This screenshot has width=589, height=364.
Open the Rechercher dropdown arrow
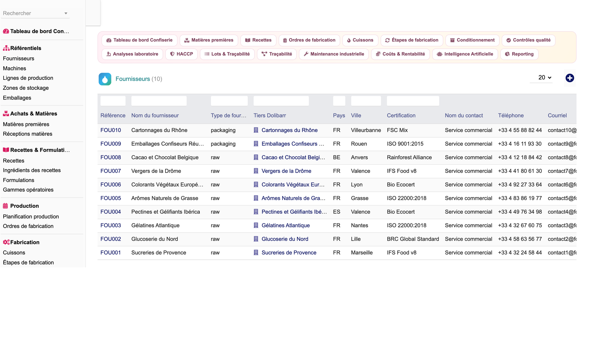pos(66,13)
